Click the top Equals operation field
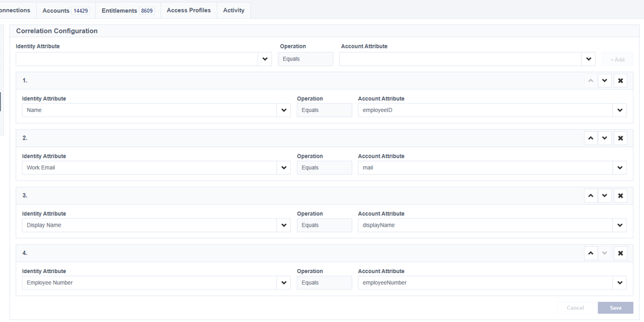The height and width of the screenshot is (322, 644). (306, 59)
